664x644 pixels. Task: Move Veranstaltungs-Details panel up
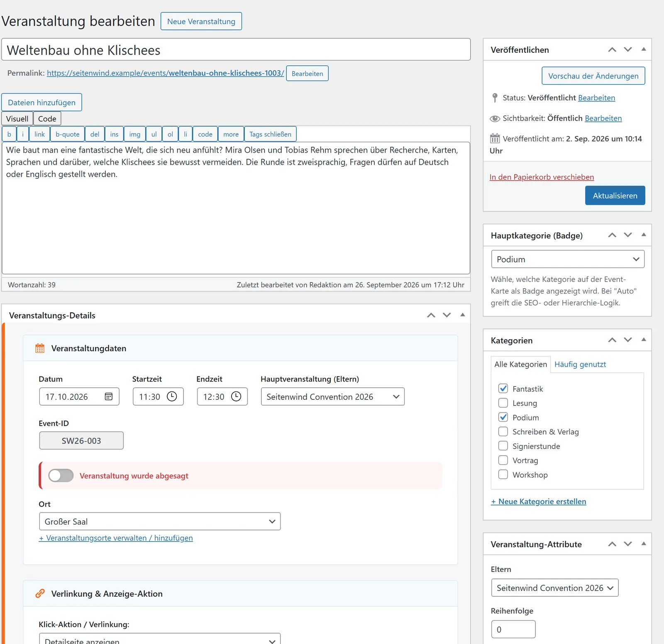point(431,315)
